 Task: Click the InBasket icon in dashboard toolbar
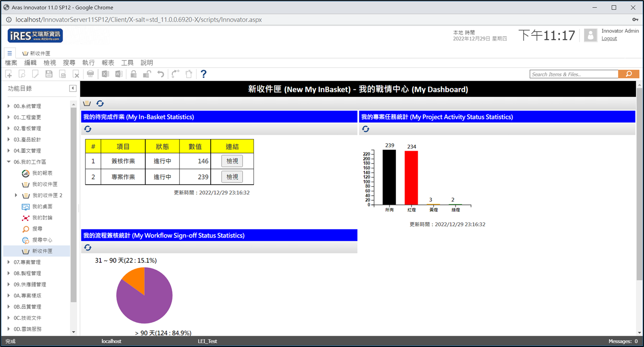coord(87,104)
